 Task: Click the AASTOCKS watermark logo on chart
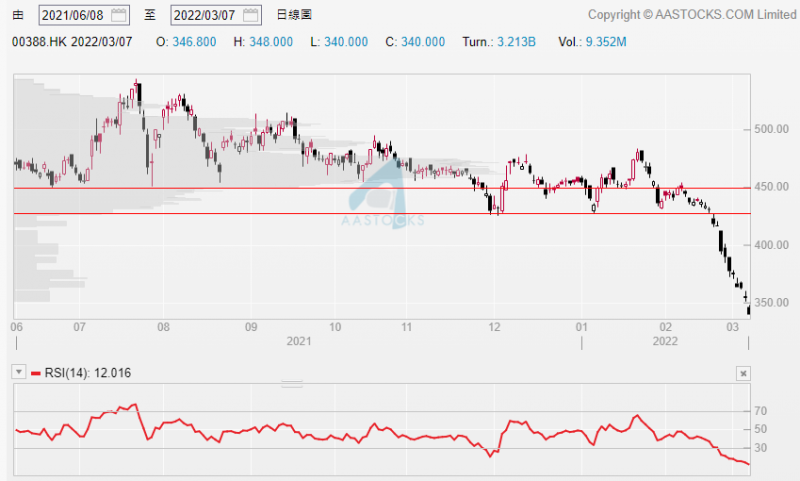pos(384,195)
